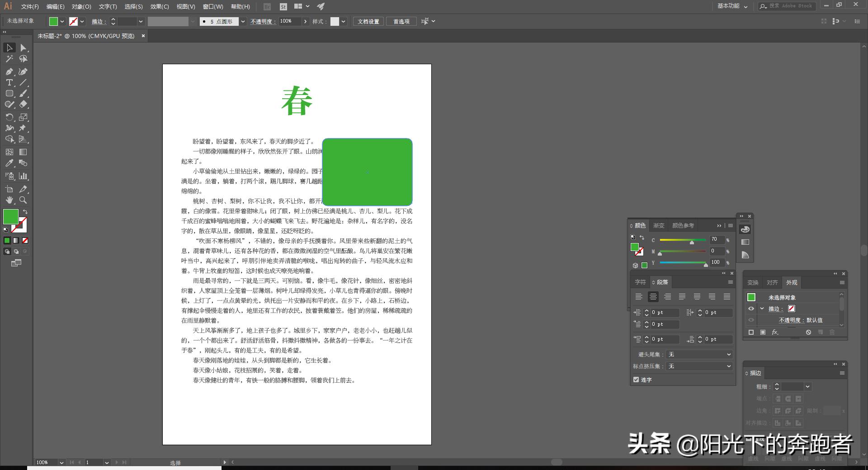Open the 避头尾集 dropdown

click(x=699, y=354)
